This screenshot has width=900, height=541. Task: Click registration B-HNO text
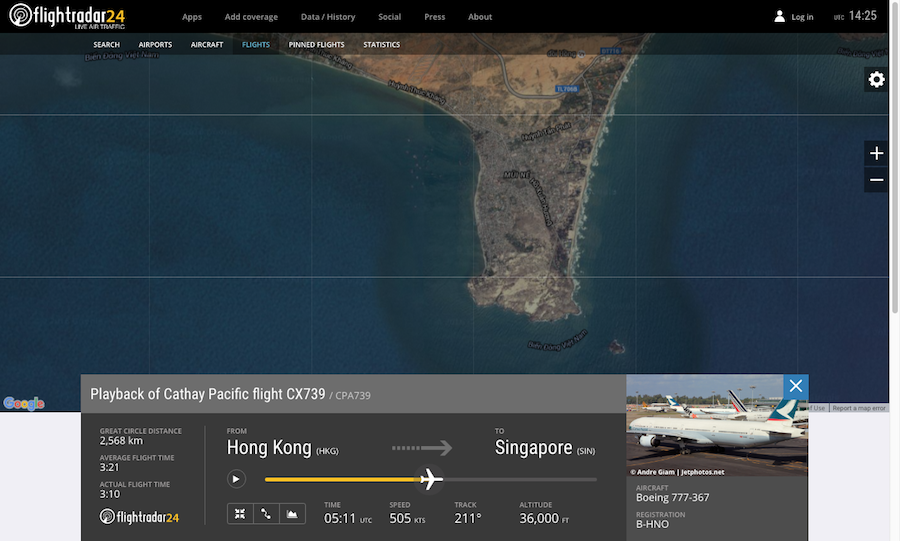click(x=652, y=524)
